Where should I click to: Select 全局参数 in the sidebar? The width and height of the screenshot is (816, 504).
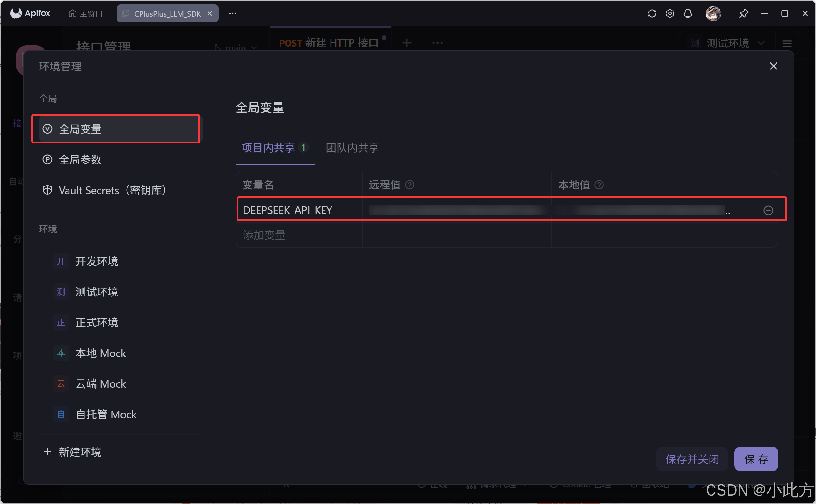(x=121, y=159)
